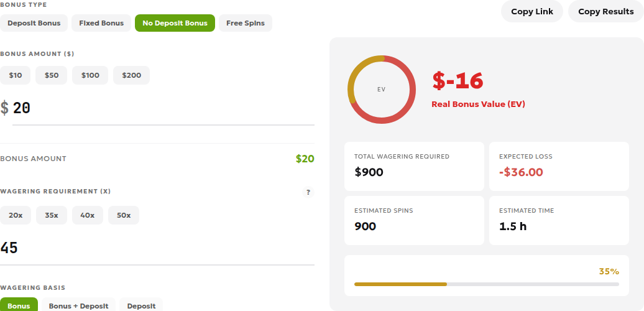Switch wagering basis to Deposit
Image resolution: width=644 pixels, height=311 pixels.
click(141, 306)
